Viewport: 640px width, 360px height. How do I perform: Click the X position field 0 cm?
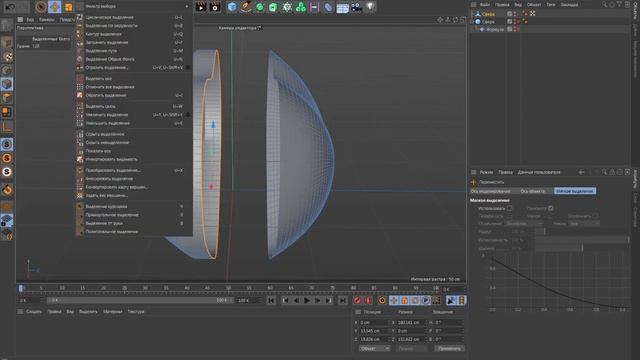[373, 322]
